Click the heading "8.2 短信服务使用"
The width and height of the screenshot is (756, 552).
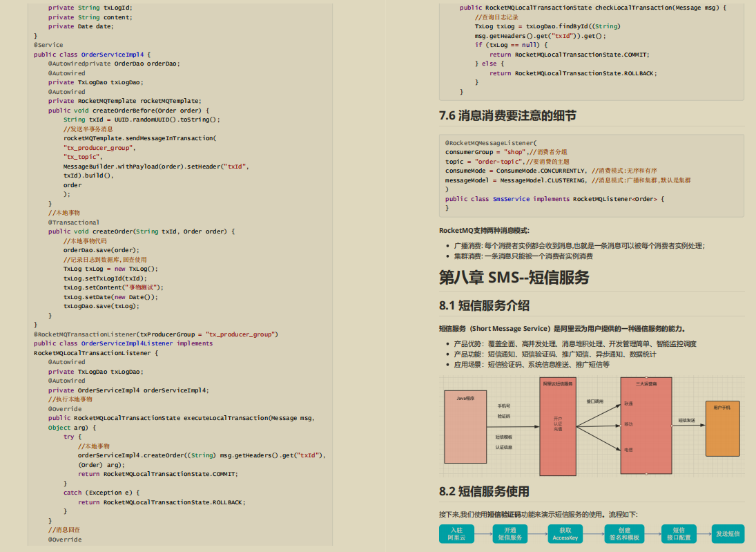point(484,491)
